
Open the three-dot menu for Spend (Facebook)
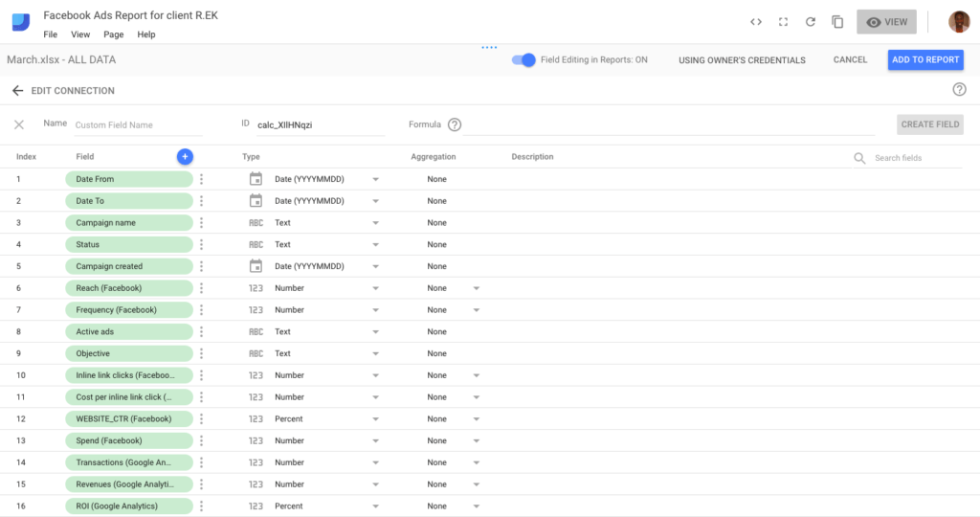coord(201,440)
